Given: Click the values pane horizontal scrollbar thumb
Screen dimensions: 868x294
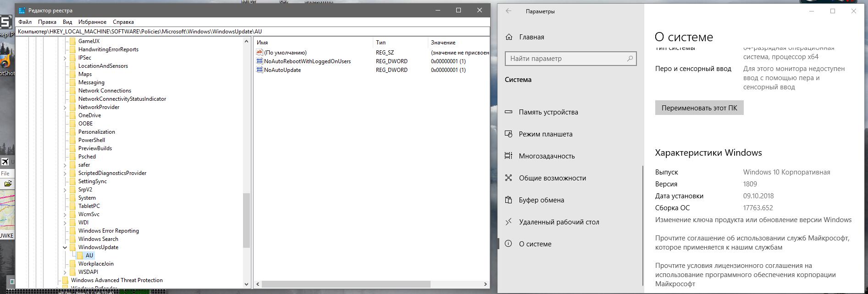Looking at the screenshot, I should 346,284.
